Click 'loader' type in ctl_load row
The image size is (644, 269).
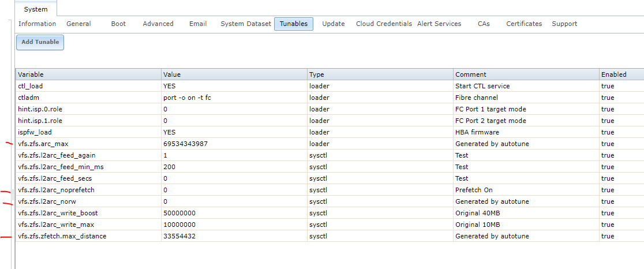click(x=320, y=86)
